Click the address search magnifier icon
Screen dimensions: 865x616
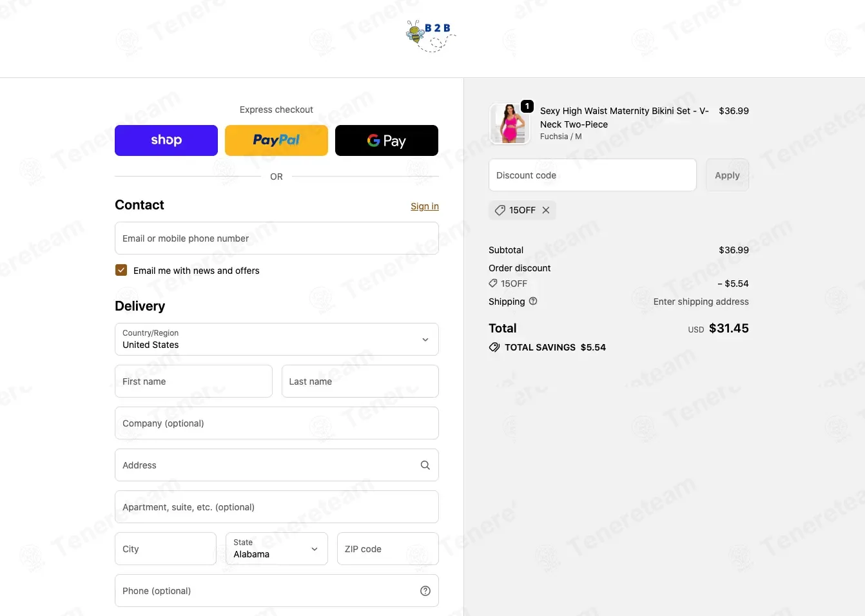coord(425,465)
